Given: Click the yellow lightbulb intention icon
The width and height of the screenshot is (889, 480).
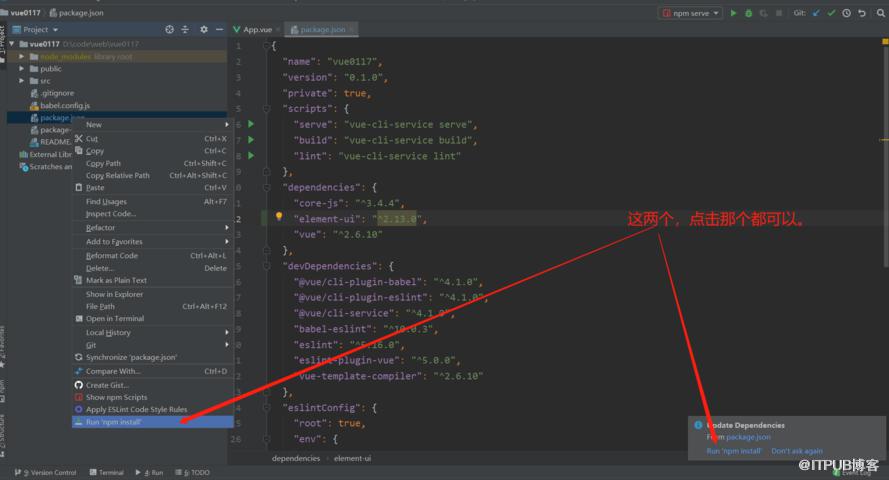Looking at the screenshot, I should click(x=279, y=216).
